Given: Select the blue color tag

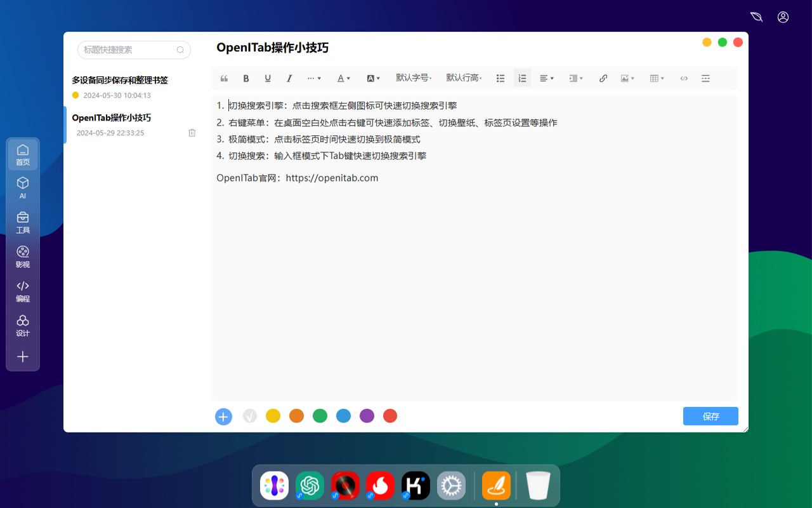Looking at the screenshot, I should pyautogui.click(x=343, y=416).
